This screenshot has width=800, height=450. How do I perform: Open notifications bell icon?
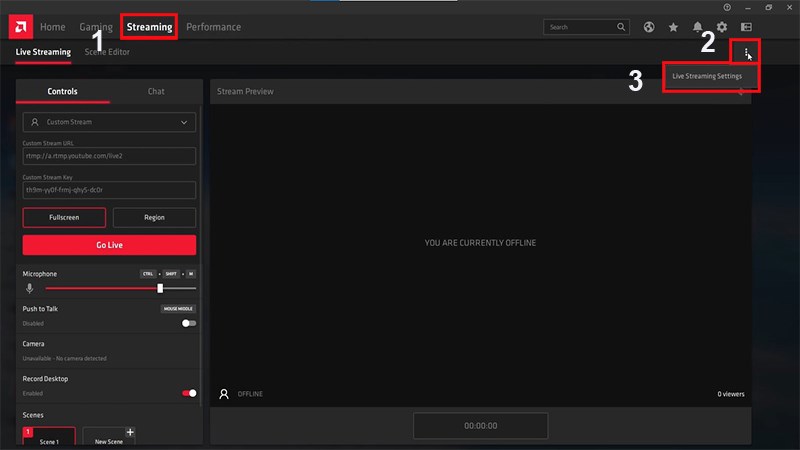click(697, 27)
